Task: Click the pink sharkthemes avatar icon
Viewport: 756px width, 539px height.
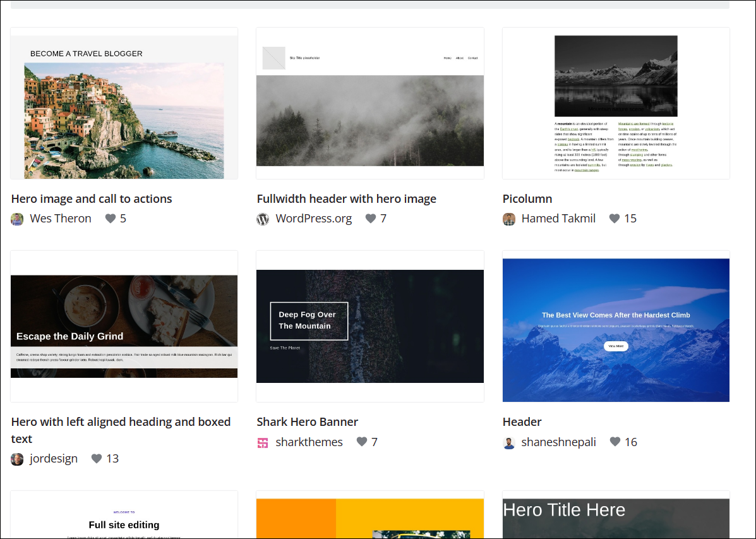Action: click(x=263, y=442)
